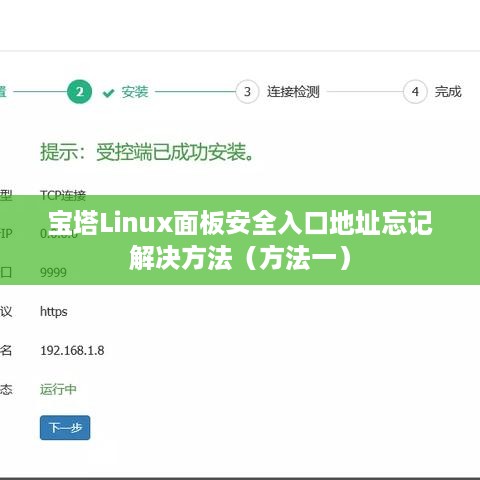Click the 运行中 status text
480x480 pixels.
point(58,389)
